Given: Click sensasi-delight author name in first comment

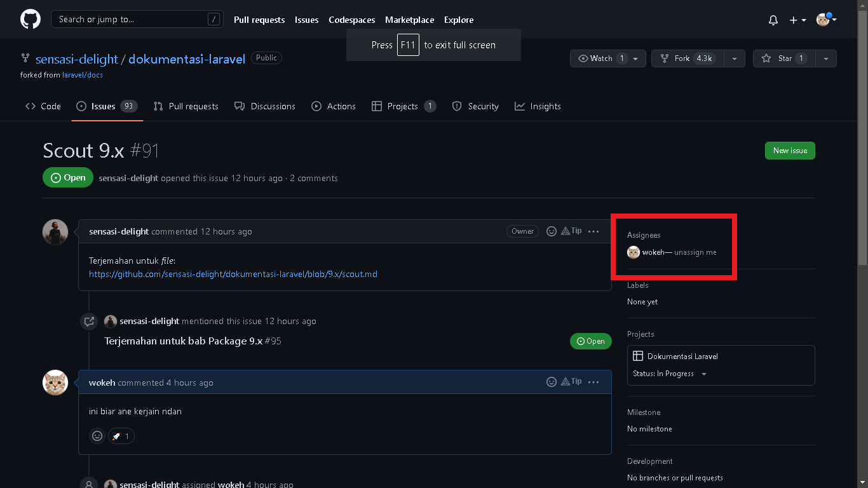Looking at the screenshot, I should (x=119, y=231).
